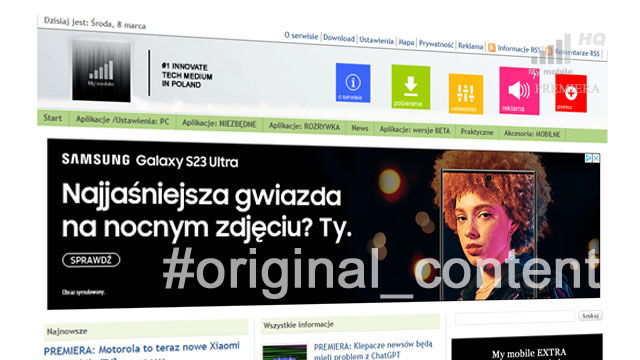
Task: Click the RSS icon beside Informacje RSS
Action: [x=492, y=48]
